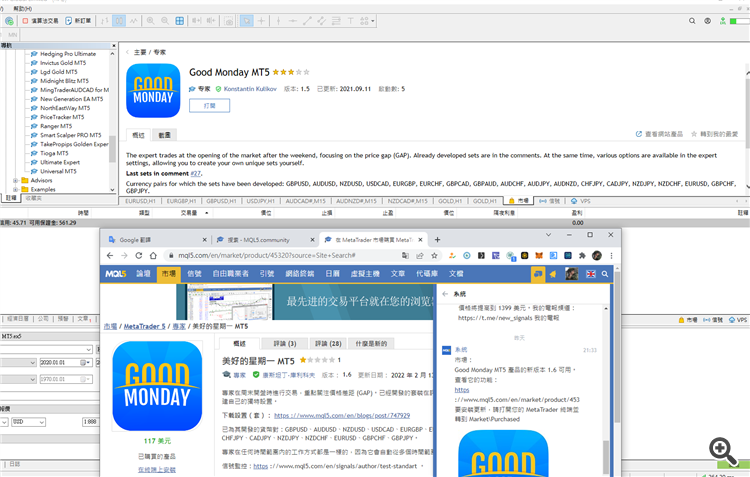750x477 pixels.
Task: Select Hedging Pro Ultimate in Navigator
Action: tap(68, 54)
